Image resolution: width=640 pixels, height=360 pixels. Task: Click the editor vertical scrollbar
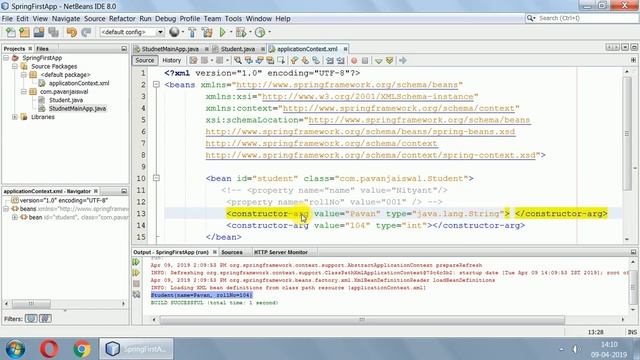(627, 133)
